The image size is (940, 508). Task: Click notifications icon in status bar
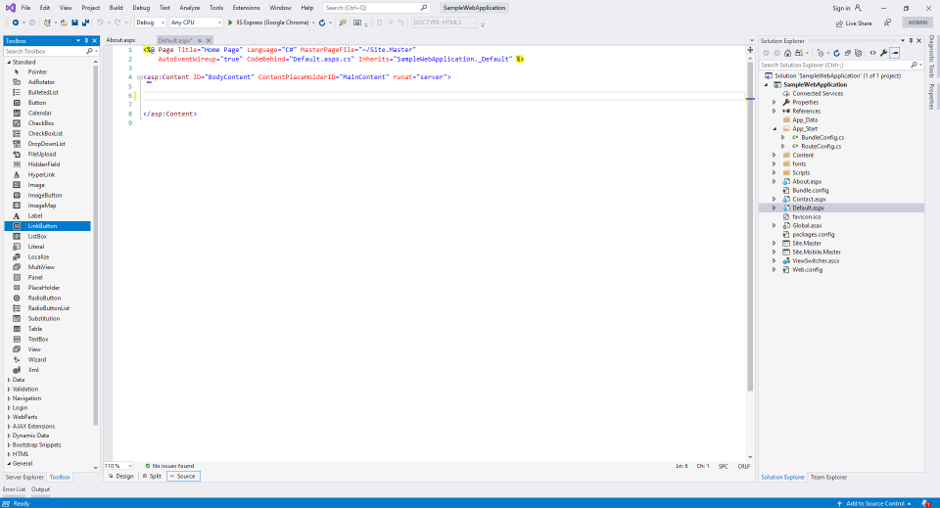coord(926,503)
